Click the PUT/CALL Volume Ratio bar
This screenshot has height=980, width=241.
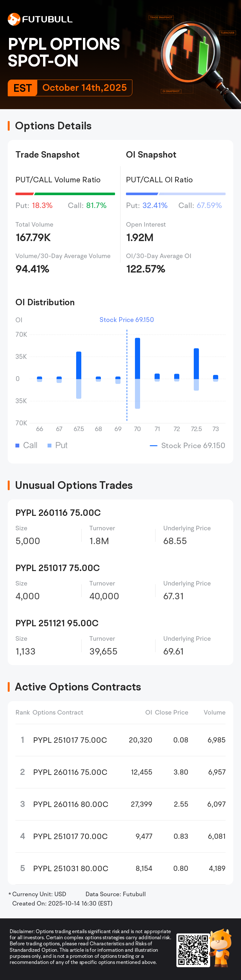65,194
